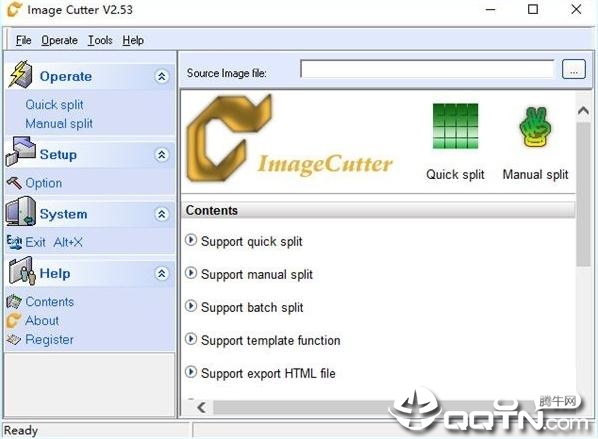The width and height of the screenshot is (598, 439).
Task: Click the green grid Quick split icon
Action: coord(455,126)
